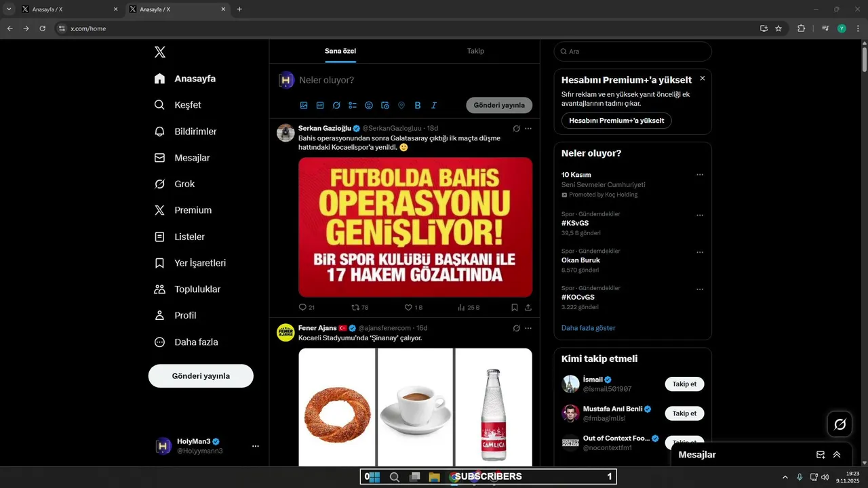Ask Grok about Fener Ajans post

click(516, 328)
